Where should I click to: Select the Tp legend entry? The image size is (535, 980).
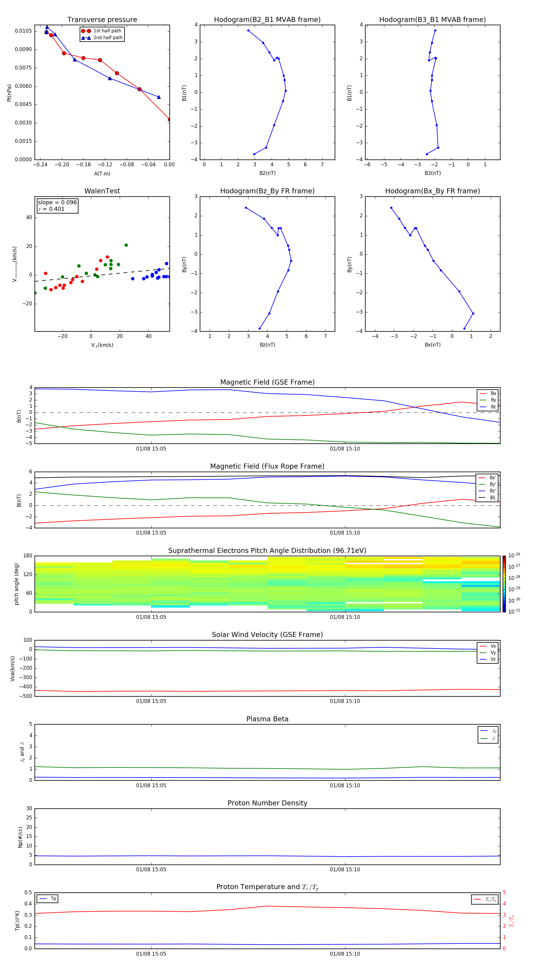pos(48,899)
